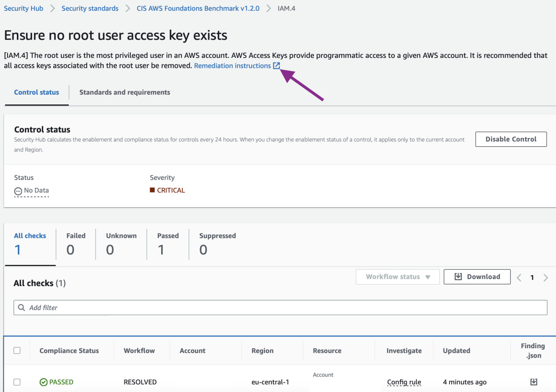
Task: Select the Control status tab
Action: 36,92
